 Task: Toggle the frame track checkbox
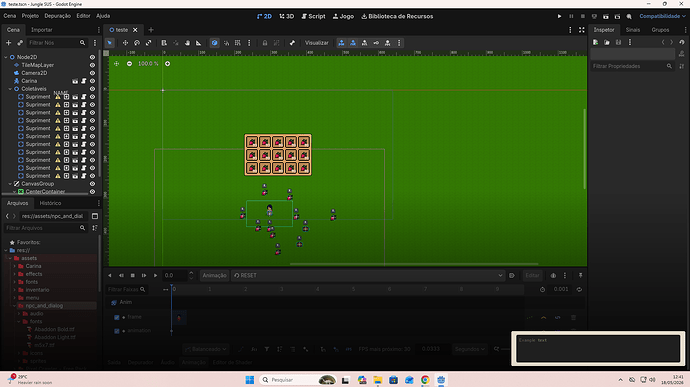117,317
